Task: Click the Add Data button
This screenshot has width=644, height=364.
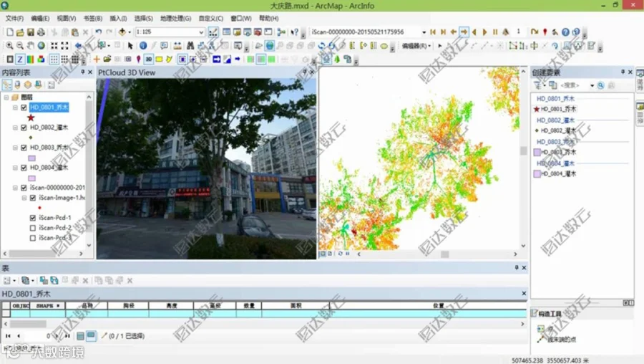Action: click(x=122, y=32)
